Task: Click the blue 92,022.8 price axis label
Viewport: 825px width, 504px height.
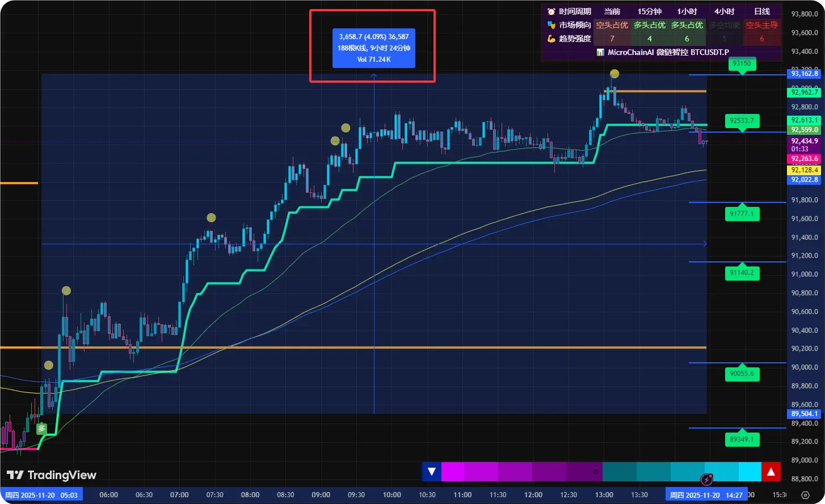Action: click(805, 180)
